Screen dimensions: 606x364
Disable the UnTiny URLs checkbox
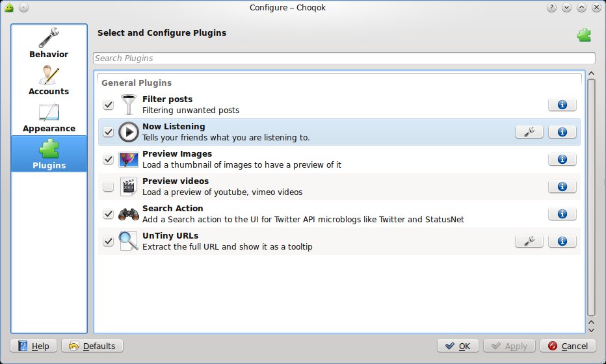[109, 241]
